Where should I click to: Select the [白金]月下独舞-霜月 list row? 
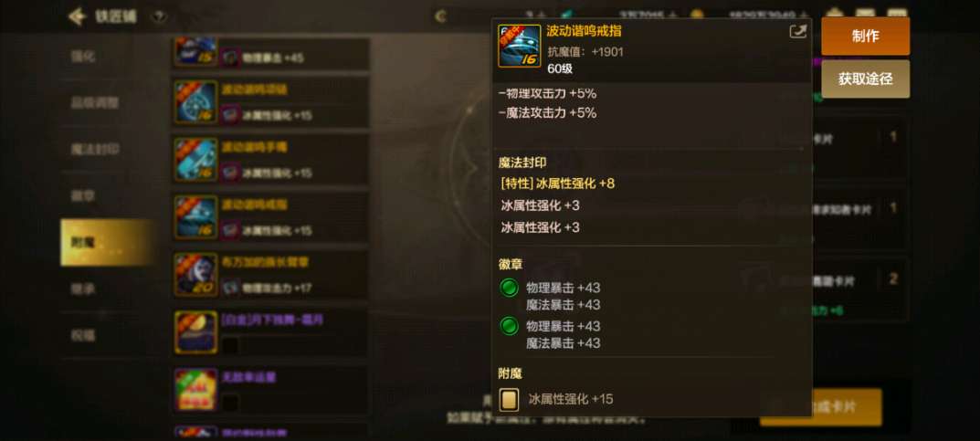pyautogui.click(x=270, y=331)
